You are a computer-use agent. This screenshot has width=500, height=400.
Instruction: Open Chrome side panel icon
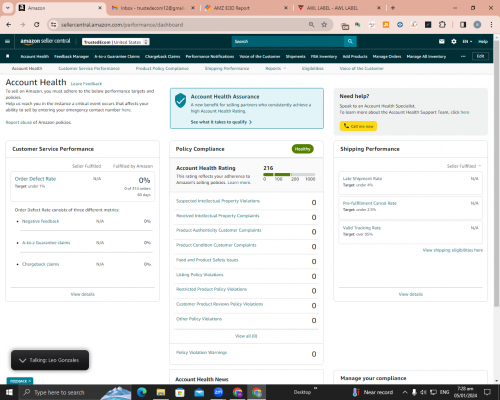[x=463, y=25]
